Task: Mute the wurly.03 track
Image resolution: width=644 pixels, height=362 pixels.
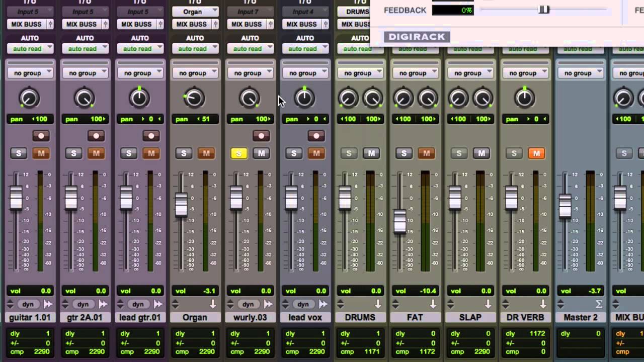Action: (x=261, y=153)
